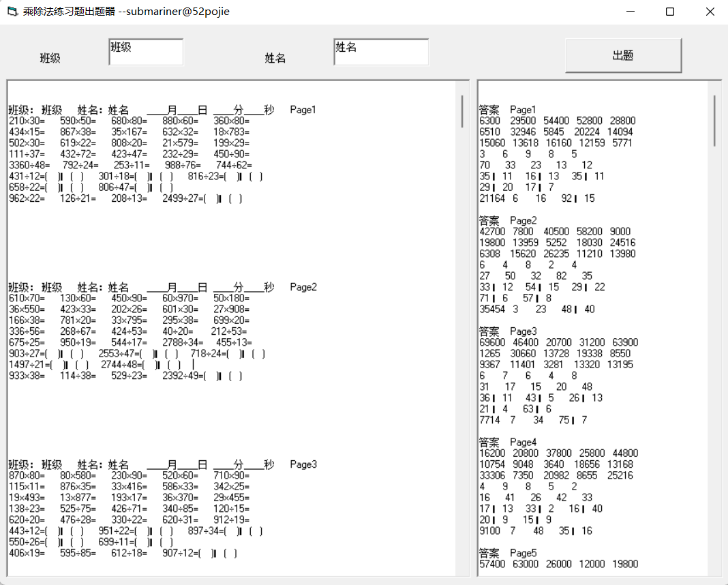The width and height of the screenshot is (728, 585).
Task: Click problem 19×493= on Page3
Action: click(27, 498)
